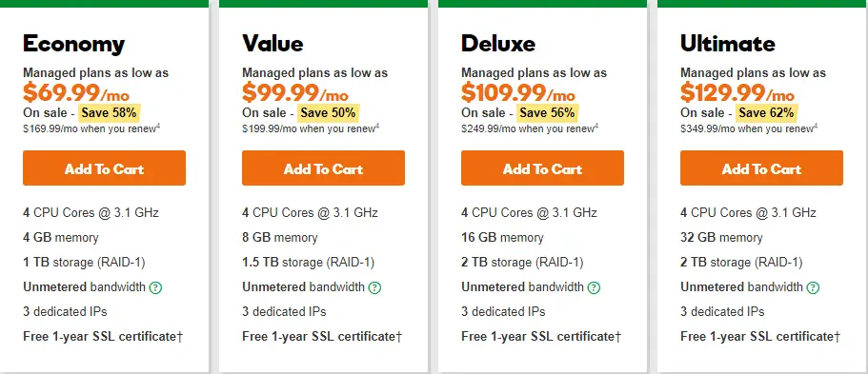This screenshot has width=868, height=374.
Task: Open Ultimate renewal price footnote 4
Action: pos(816,127)
